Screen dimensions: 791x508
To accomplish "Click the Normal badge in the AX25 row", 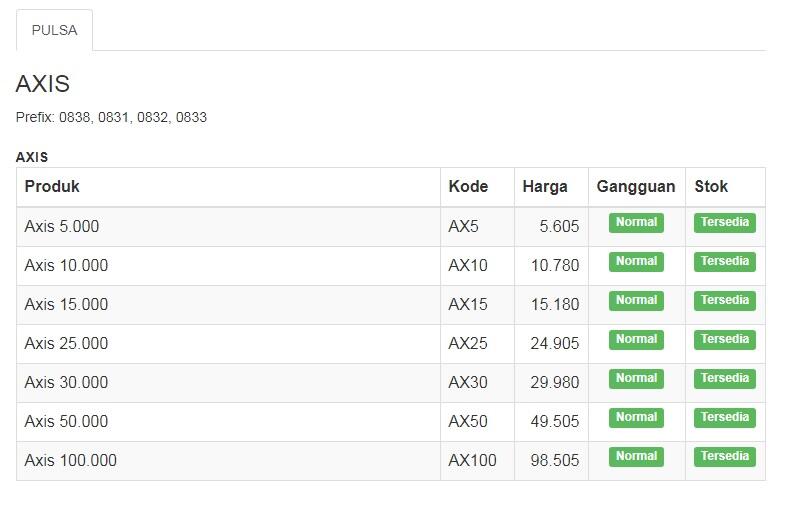I will point(636,340).
